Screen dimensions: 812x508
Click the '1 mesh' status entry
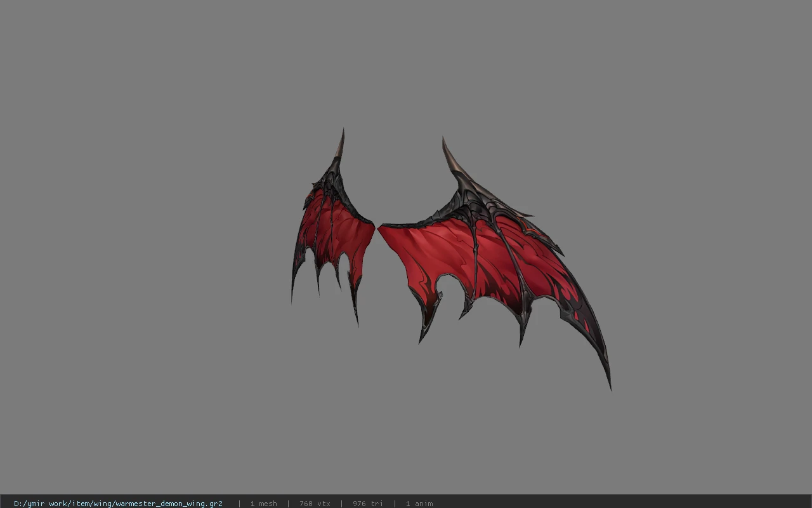pyautogui.click(x=263, y=504)
